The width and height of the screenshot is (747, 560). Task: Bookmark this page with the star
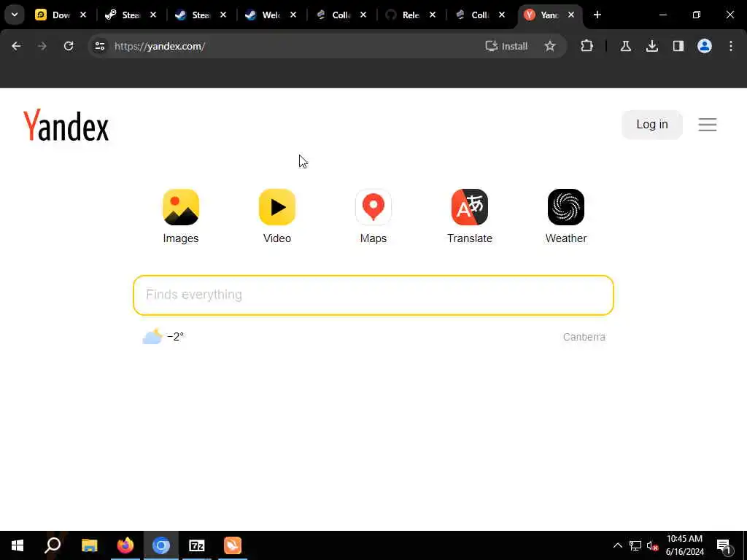tap(550, 46)
